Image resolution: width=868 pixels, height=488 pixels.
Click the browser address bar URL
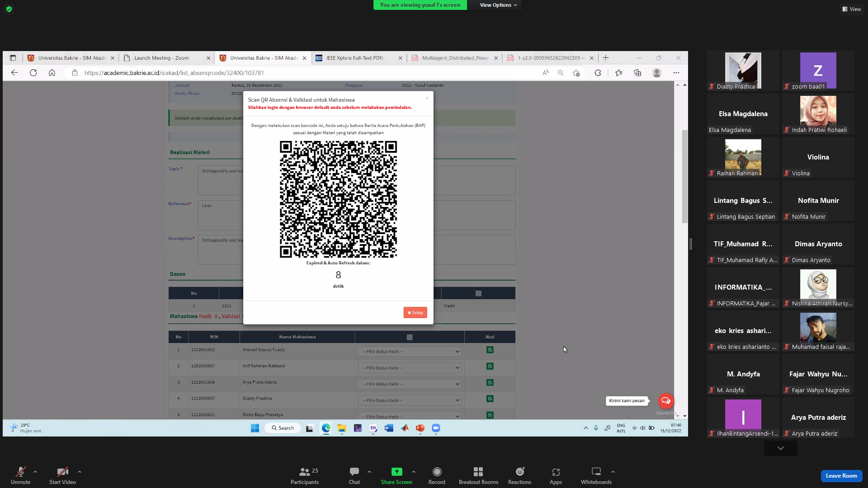tap(174, 73)
